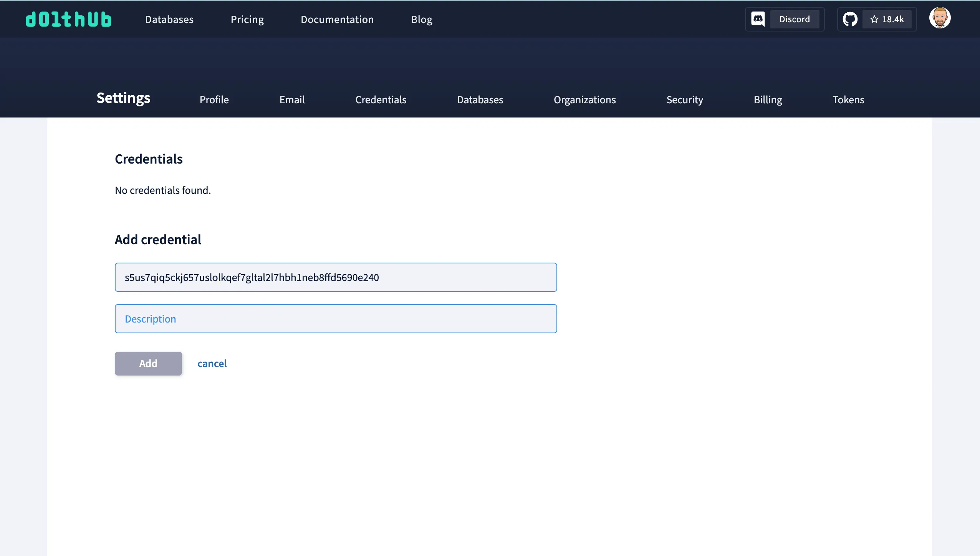The height and width of the screenshot is (556, 980).
Task: Open the user avatar menu
Action: coord(940,17)
